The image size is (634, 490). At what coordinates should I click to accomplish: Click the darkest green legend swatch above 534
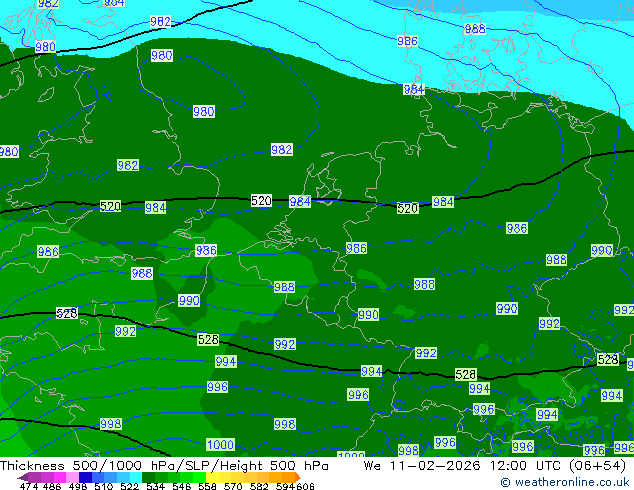coord(149,477)
